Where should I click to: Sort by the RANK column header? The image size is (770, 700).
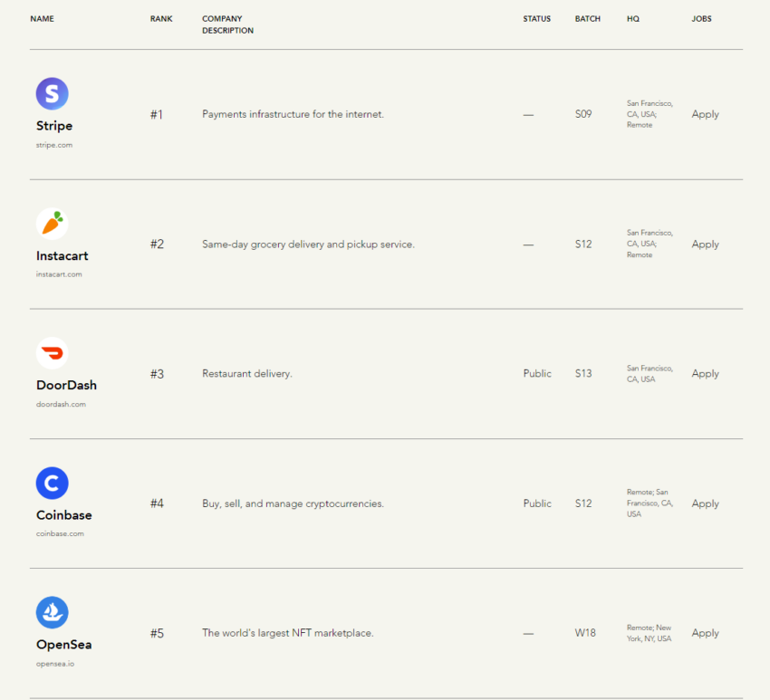pos(161,19)
